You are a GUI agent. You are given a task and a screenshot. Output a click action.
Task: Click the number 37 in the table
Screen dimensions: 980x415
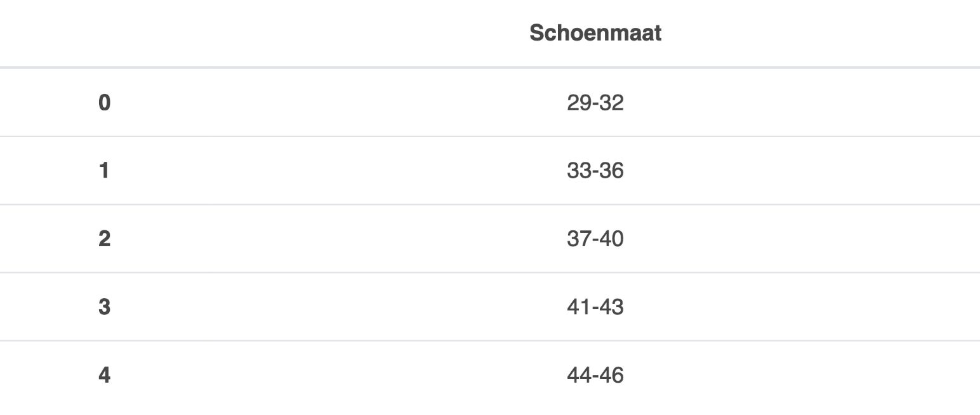click(579, 239)
